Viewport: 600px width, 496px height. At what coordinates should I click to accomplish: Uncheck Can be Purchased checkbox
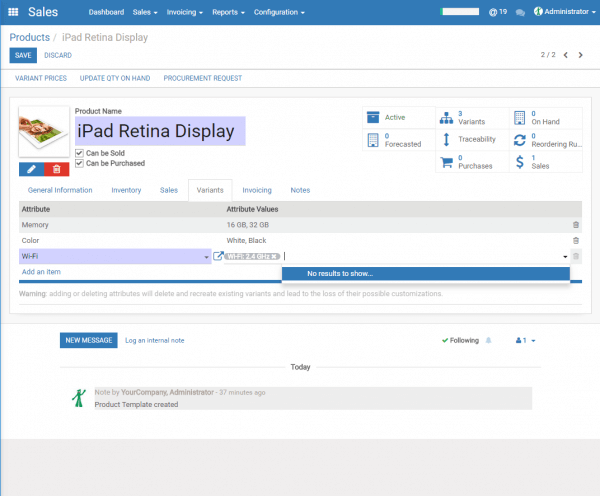coord(79,163)
